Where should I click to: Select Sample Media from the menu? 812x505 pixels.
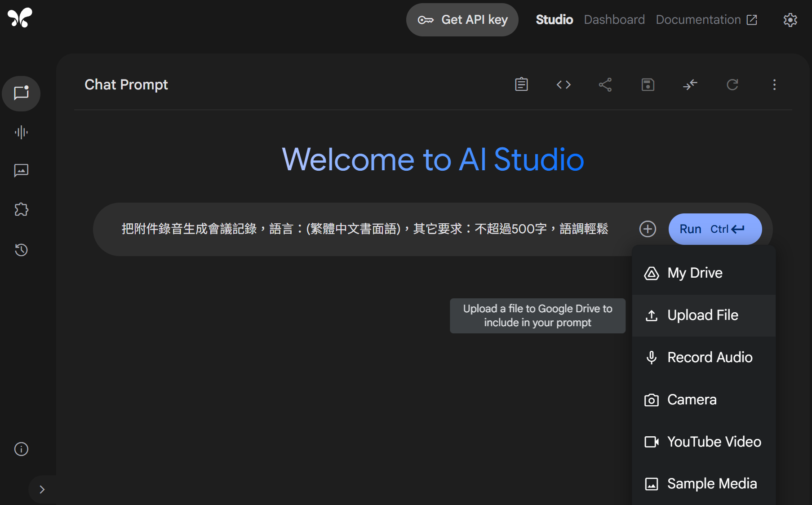click(704, 484)
